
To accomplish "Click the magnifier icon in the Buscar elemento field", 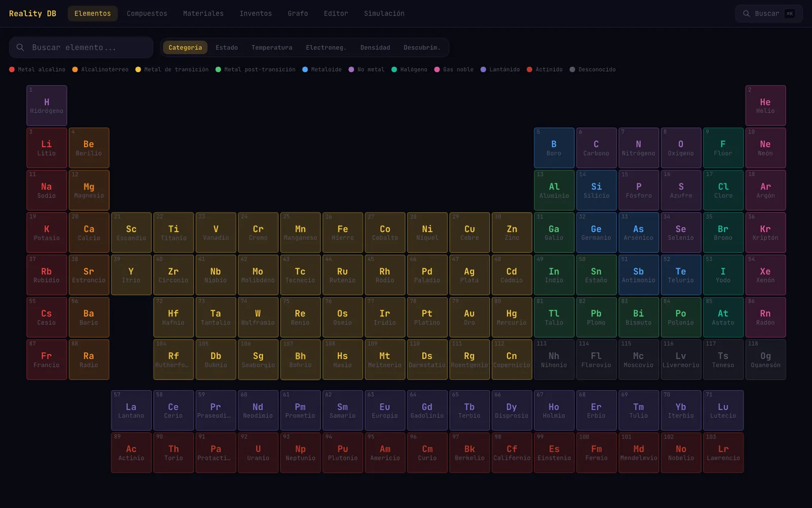I will (20, 47).
